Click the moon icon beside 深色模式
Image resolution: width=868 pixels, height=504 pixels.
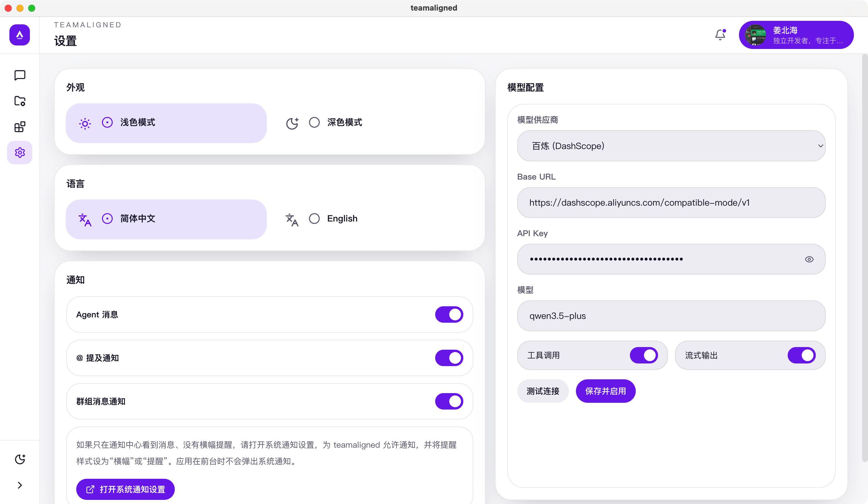(x=292, y=123)
